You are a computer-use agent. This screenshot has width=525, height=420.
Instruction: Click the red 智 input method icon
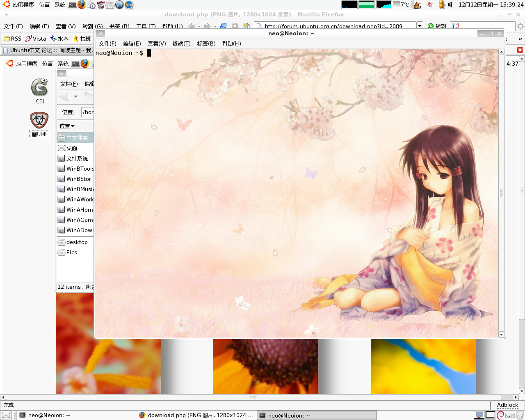tap(429, 5)
